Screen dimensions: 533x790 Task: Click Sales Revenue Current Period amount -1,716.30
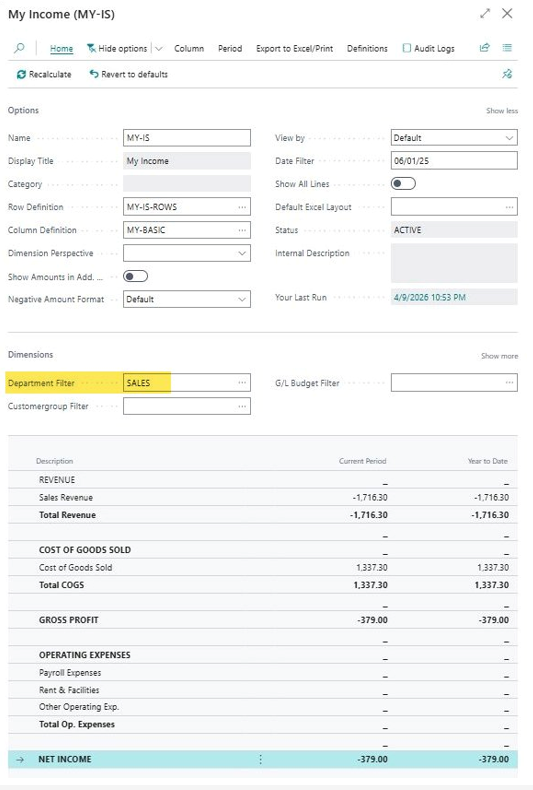pyautogui.click(x=370, y=497)
